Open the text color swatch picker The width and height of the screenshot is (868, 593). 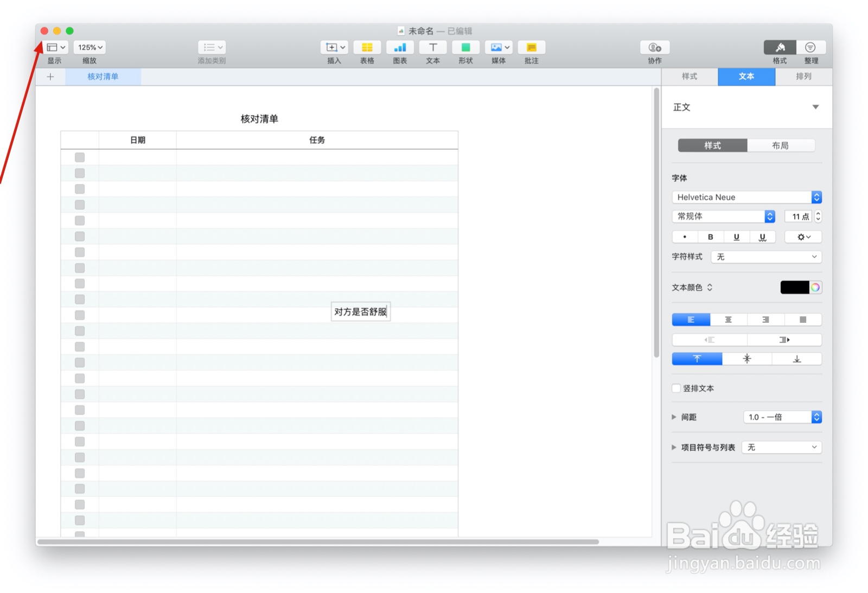796,287
